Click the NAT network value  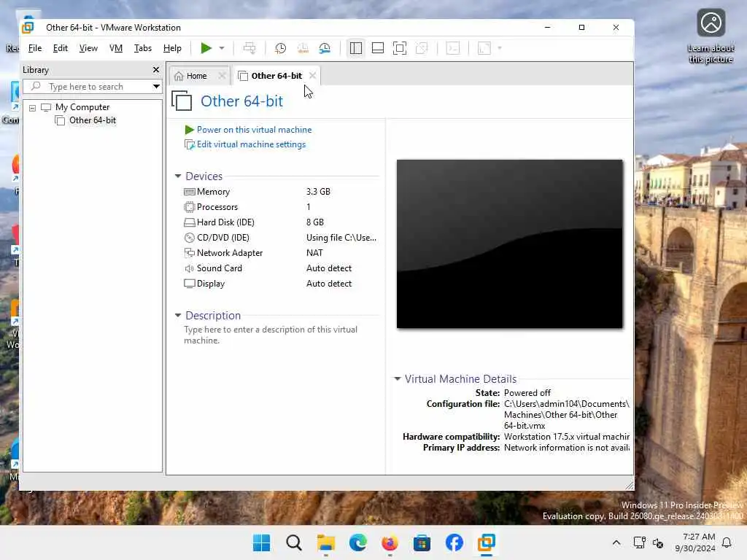click(314, 253)
